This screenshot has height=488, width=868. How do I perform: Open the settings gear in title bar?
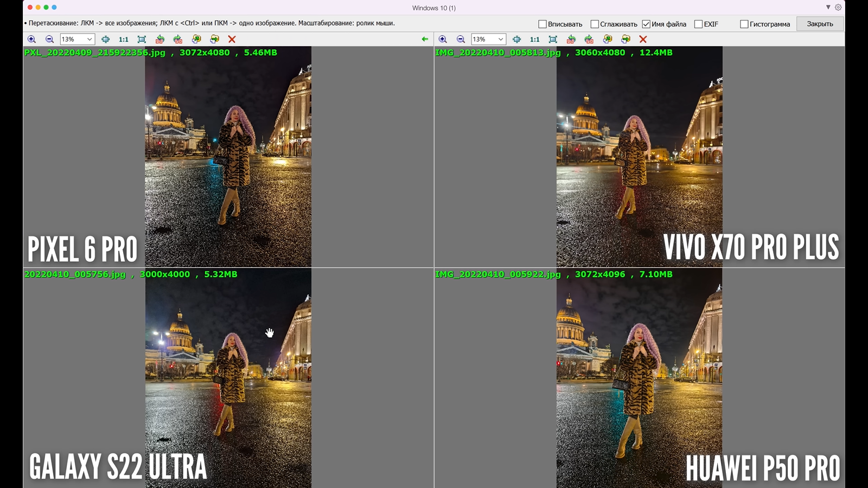[838, 8]
